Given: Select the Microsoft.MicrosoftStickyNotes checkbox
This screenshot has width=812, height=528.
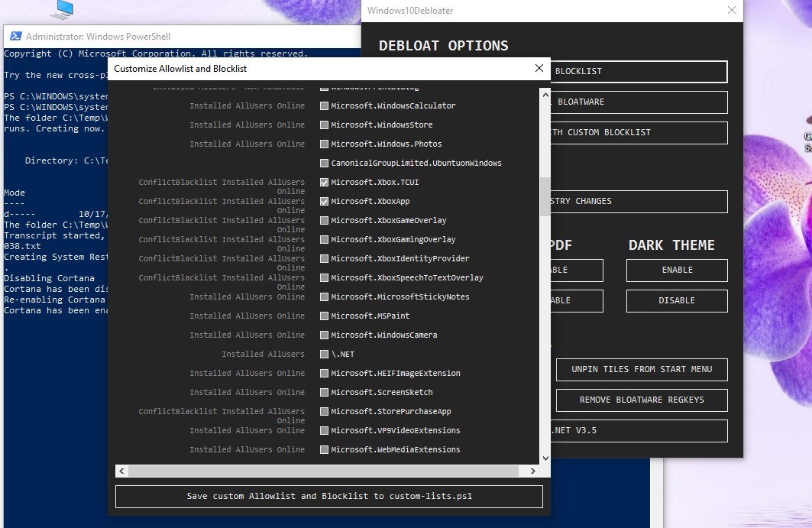Looking at the screenshot, I should [x=324, y=297].
